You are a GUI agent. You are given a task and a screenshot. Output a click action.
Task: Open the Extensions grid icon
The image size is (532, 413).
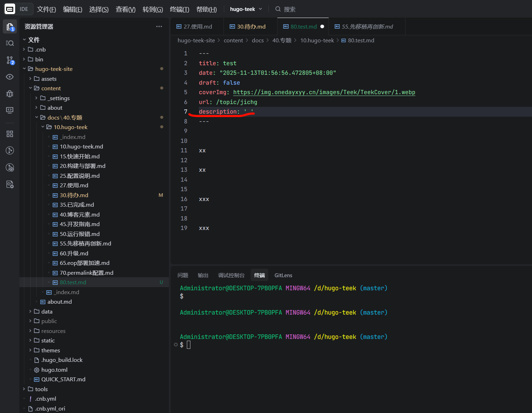10,134
